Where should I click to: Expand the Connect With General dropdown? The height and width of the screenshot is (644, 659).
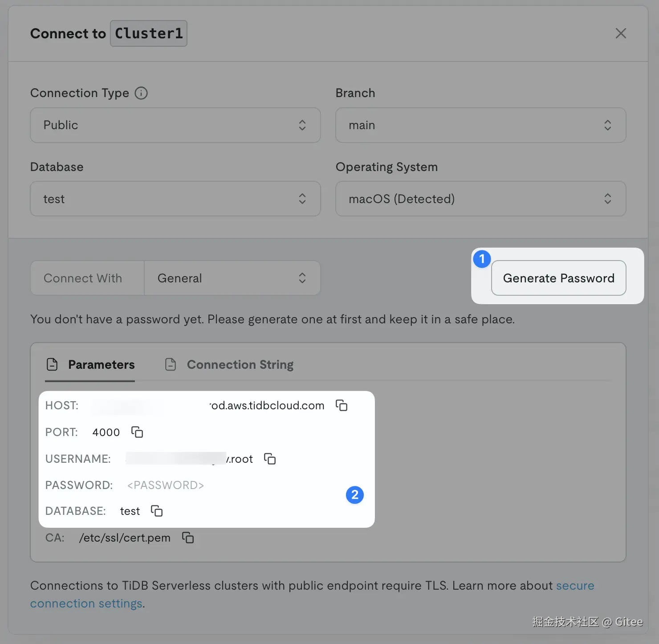(232, 278)
